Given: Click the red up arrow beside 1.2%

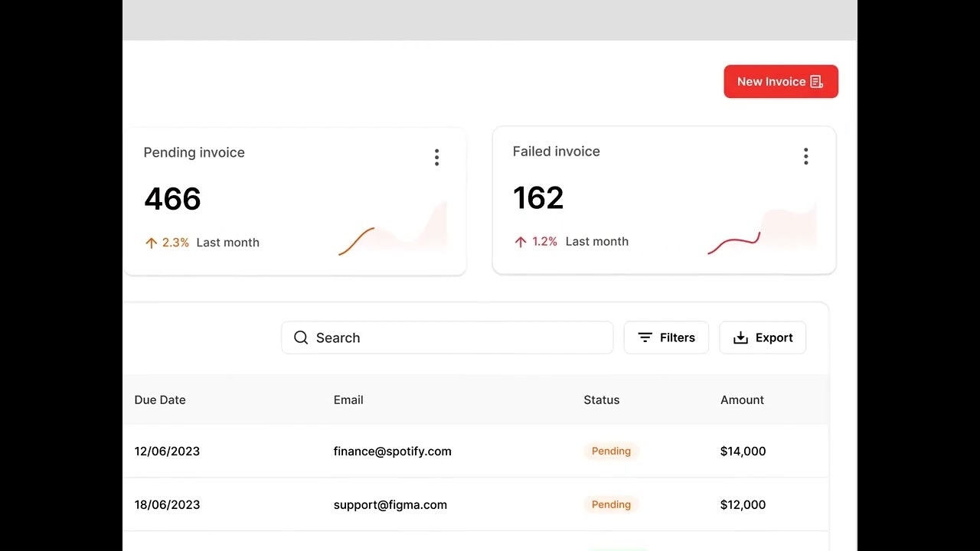Looking at the screenshot, I should pyautogui.click(x=521, y=242).
